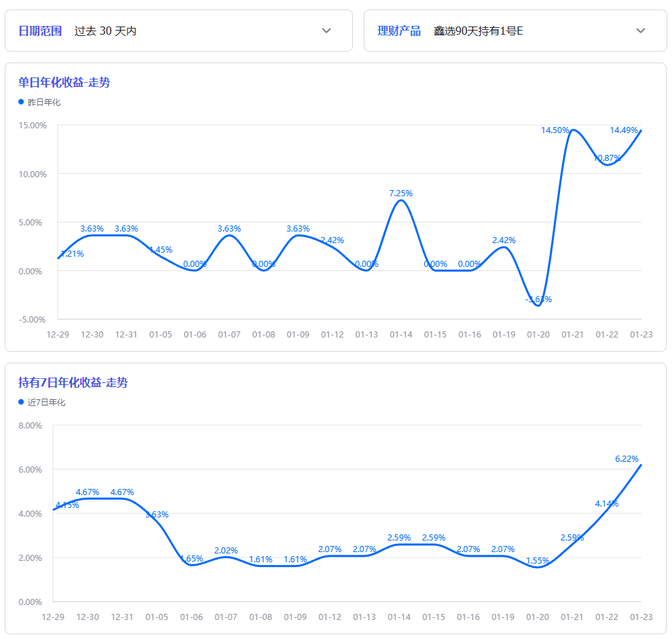
Task: Click the 持有7日年化收益-走势 chart title
Action: 73,382
